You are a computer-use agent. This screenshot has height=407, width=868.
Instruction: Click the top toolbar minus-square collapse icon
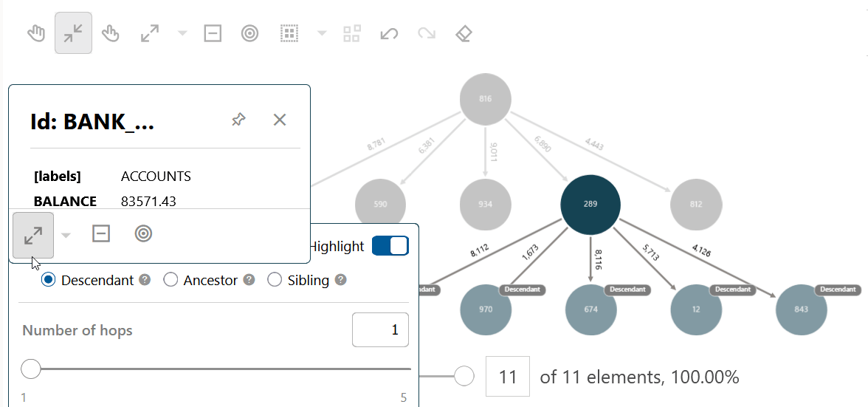coord(213,34)
